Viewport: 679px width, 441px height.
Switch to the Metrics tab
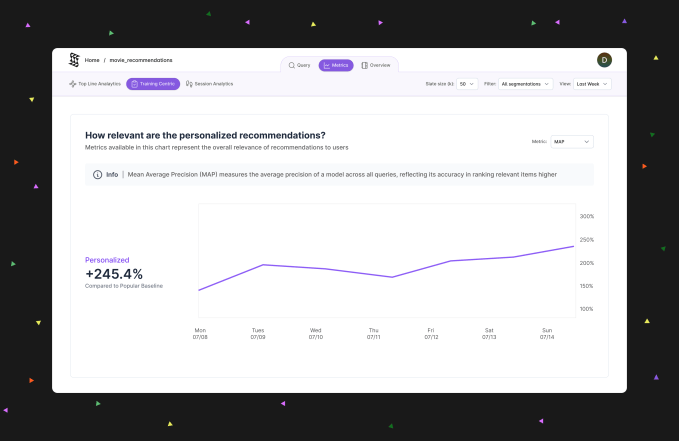(336, 65)
